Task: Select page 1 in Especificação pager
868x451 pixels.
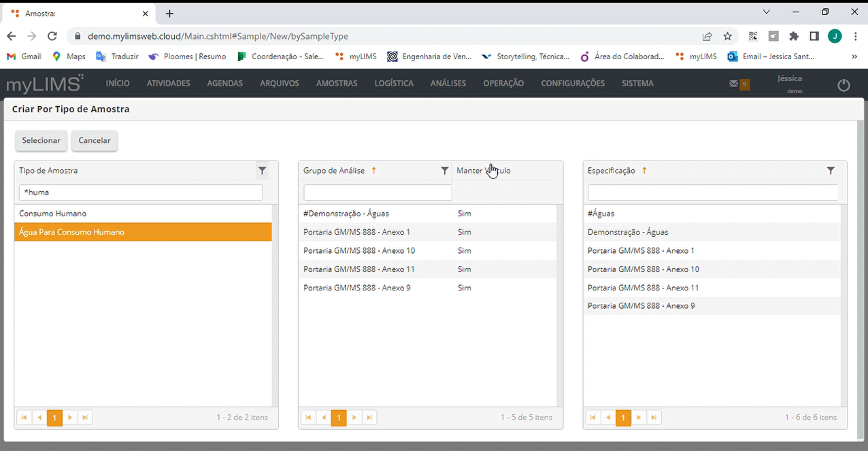Action: coord(623,418)
